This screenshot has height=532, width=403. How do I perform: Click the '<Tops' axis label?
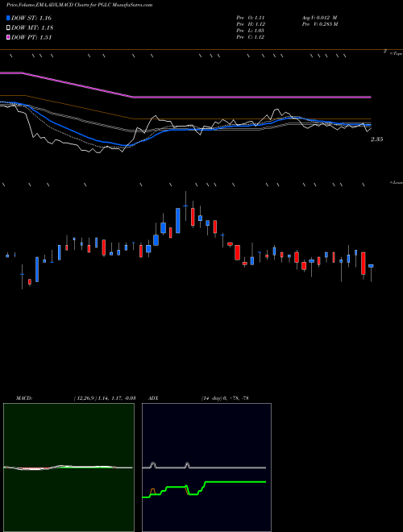tap(396, 54)
